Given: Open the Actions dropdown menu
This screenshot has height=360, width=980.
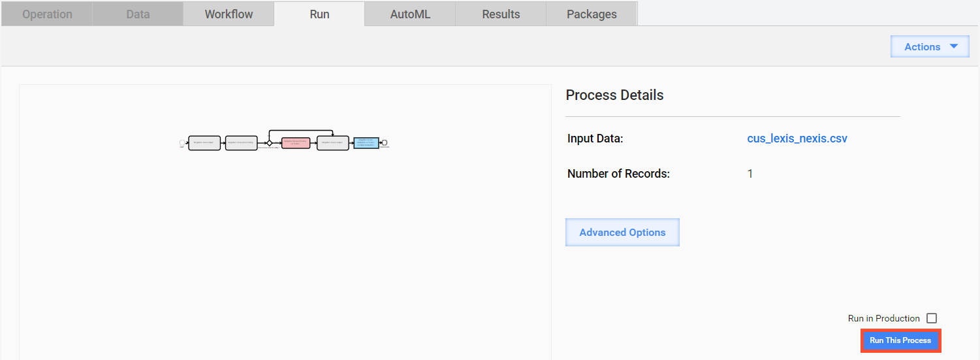Looking at the screenshot, I should tap(930, 46).
